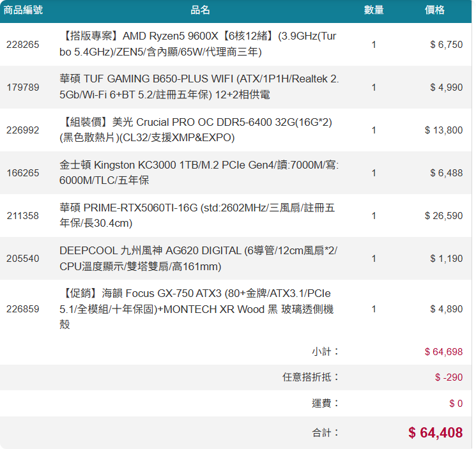Click the 運費 label

(x=325, y=403)
